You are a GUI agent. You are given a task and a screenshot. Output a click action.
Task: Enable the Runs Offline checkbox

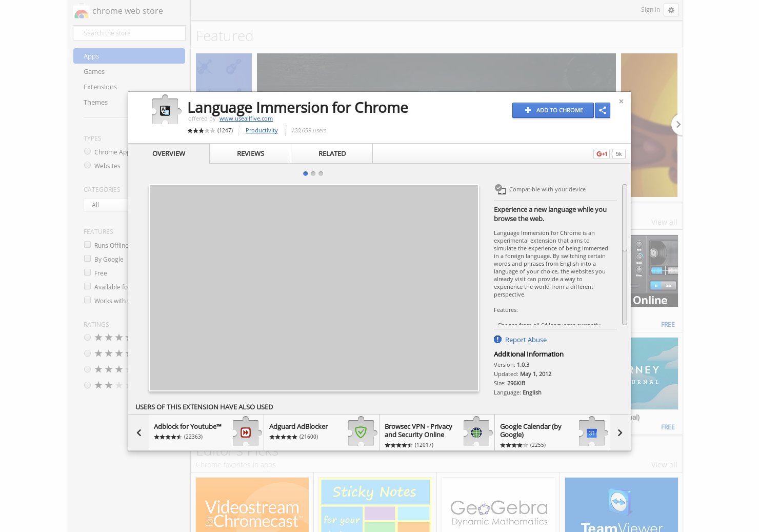pyautogui.click(x=88, y=245)
